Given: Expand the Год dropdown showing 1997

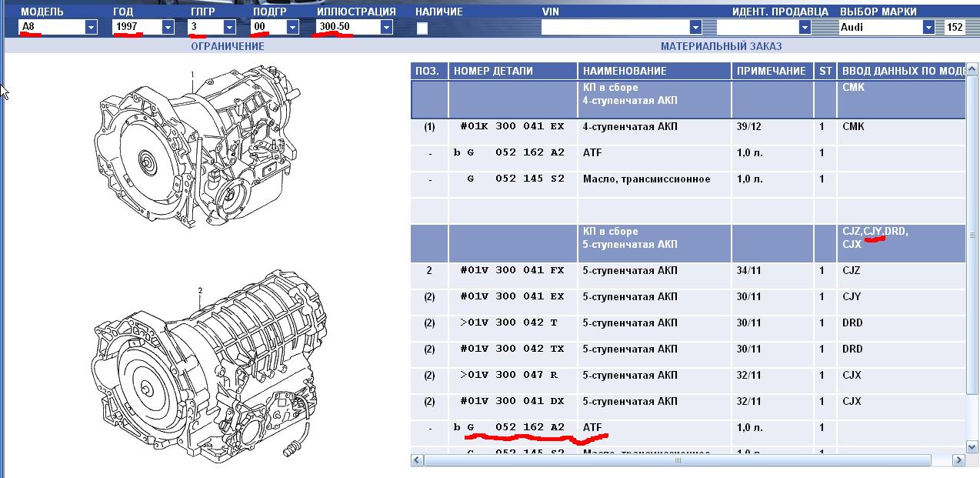Looking at the screenshot, I should coord(168,27).
